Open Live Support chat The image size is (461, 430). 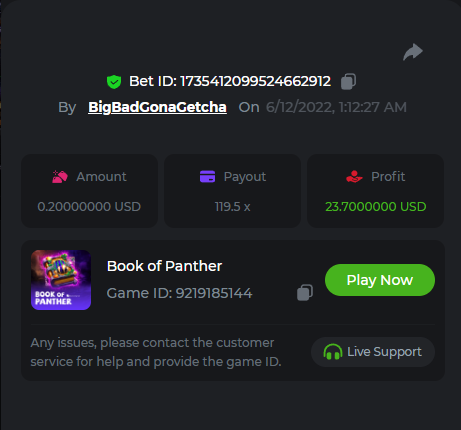[373, 352]
